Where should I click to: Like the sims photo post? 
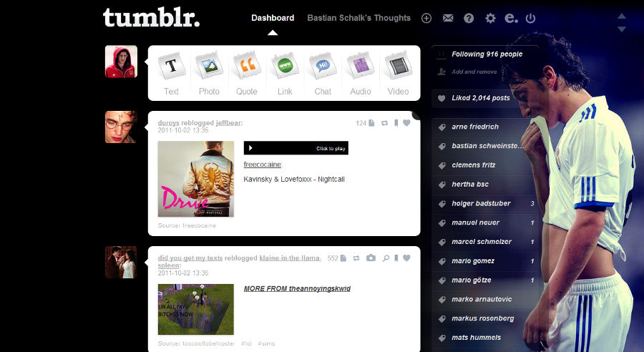[x=406, y=258]
